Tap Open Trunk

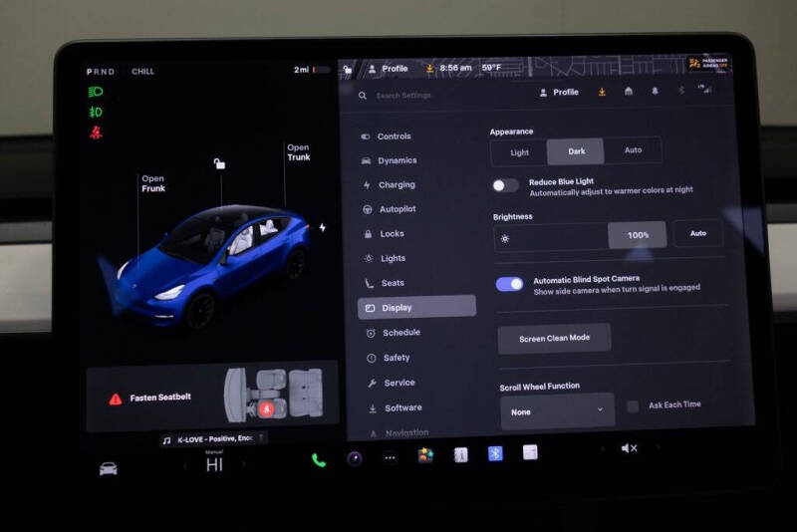[x=298, y=152]
